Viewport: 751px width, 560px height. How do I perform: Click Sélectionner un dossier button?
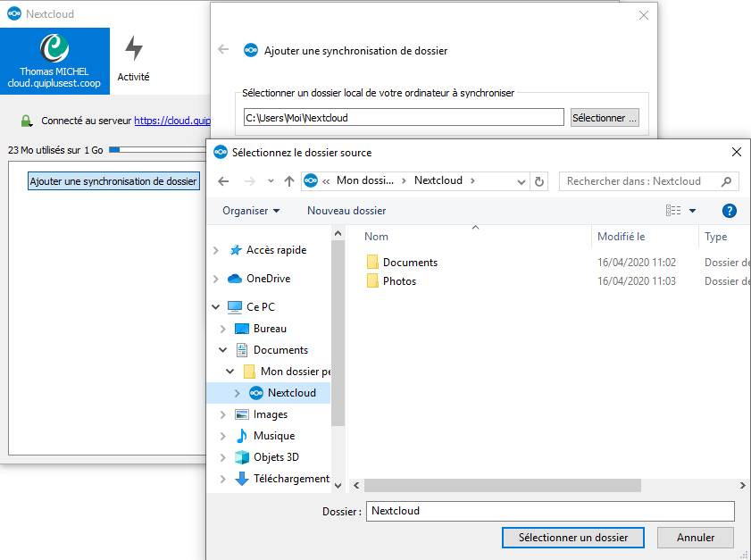[572, 538]
